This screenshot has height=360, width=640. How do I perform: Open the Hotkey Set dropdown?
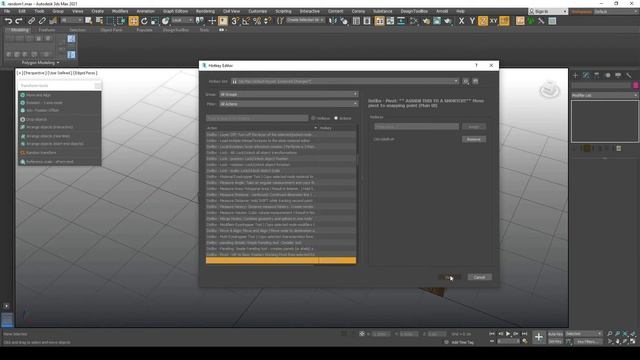tap(345, 81)
